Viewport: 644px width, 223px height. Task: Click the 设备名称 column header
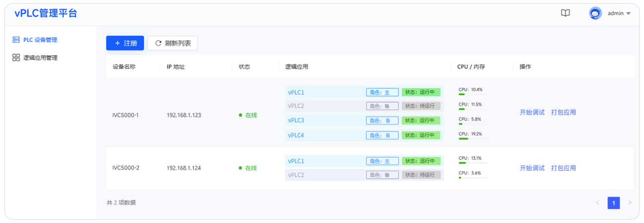(124, 67)
